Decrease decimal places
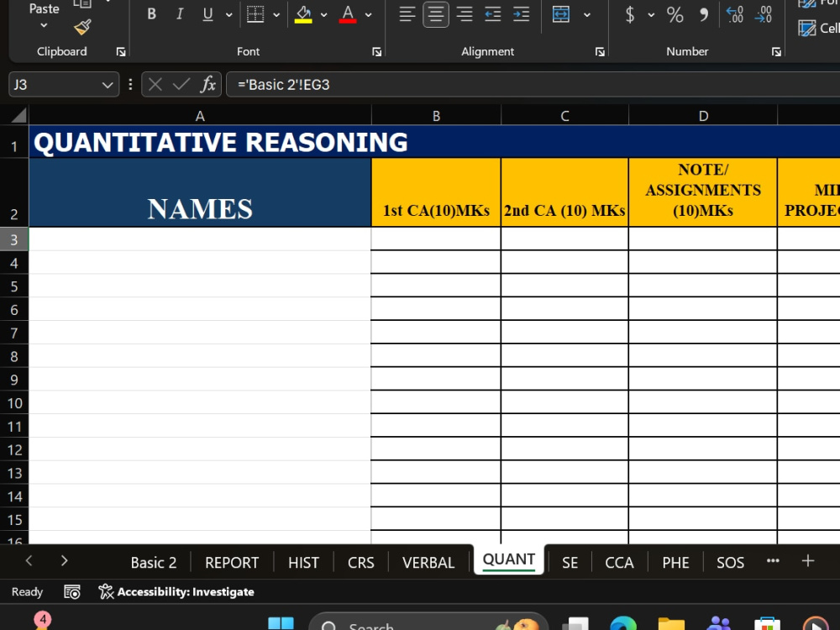 click(x=763, y=14)
